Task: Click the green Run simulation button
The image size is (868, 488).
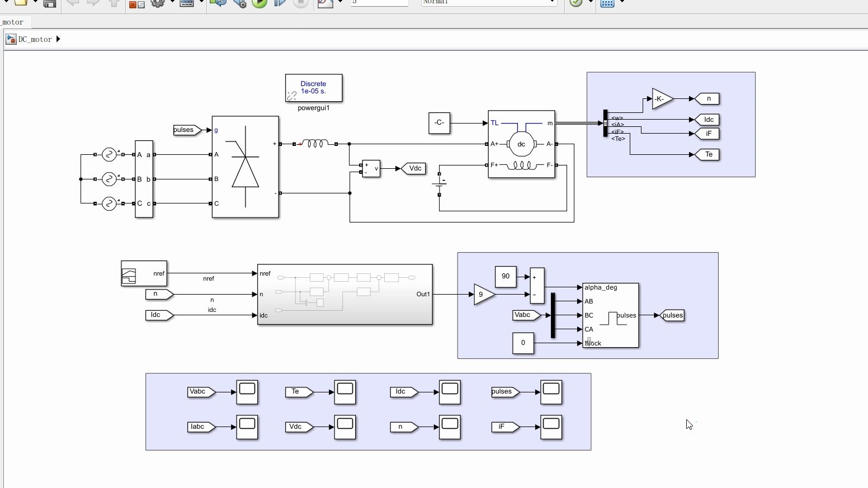Action: coord(259,3)
